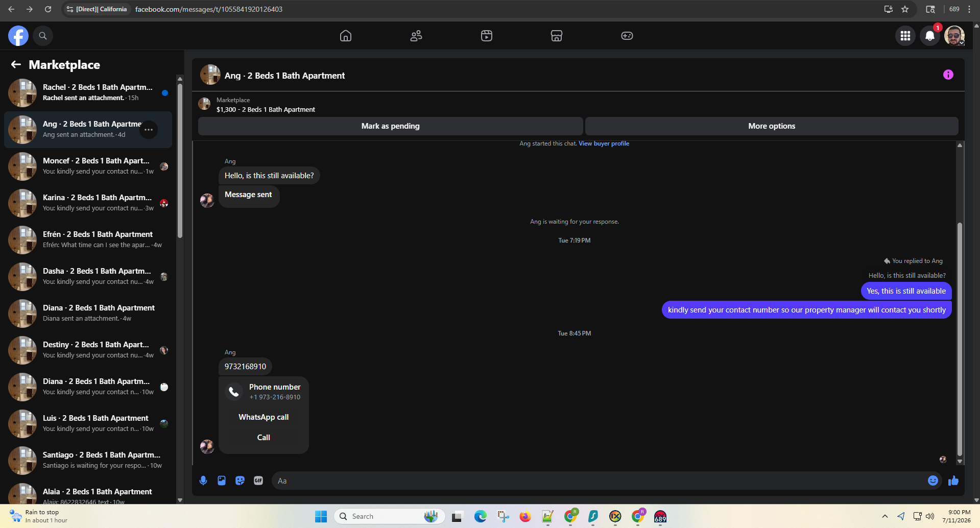Open Efrén's 2 Beds 1 Bath conversation
Viewport: 980px width, 528px height.
(x=88, y=240)
